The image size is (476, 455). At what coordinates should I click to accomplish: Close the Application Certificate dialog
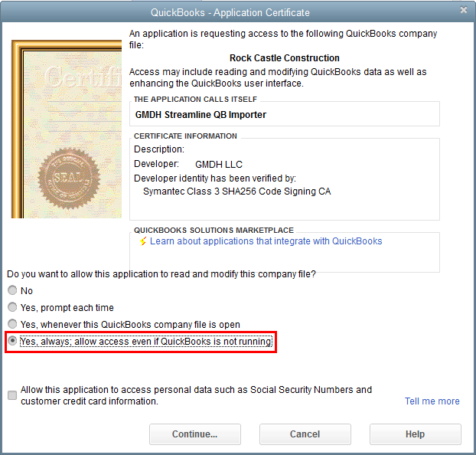pyautogui.click(x=464, y=10)
